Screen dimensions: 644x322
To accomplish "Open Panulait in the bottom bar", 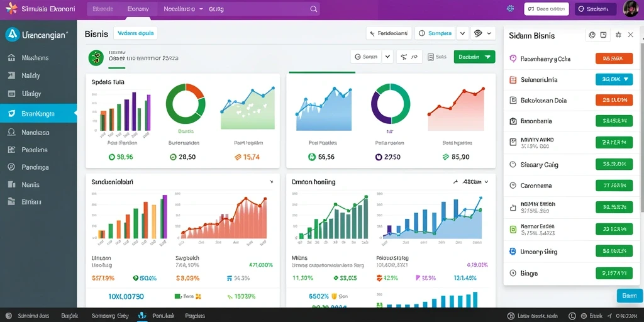I will pos(163,316).
